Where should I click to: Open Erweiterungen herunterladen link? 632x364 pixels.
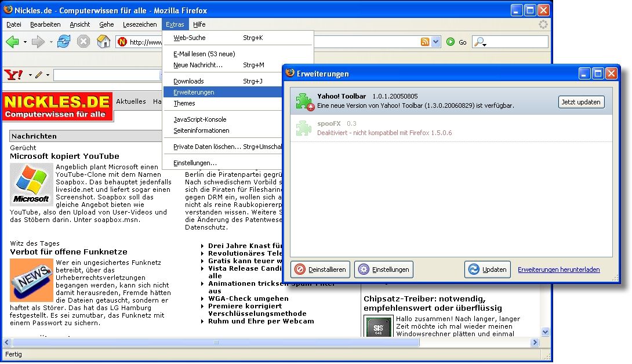coord(558,270)
